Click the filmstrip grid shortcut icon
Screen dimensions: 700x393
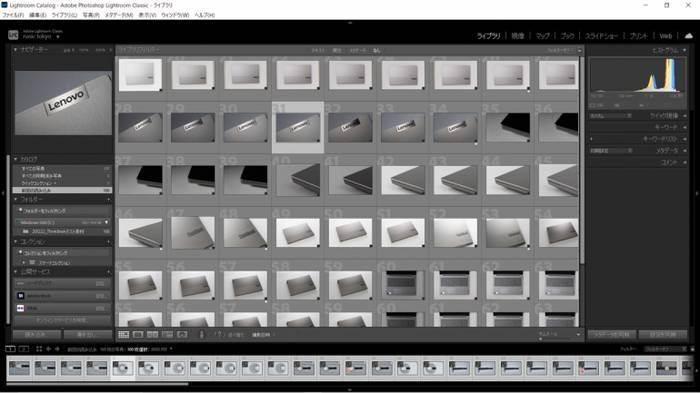tap(39, 349)
